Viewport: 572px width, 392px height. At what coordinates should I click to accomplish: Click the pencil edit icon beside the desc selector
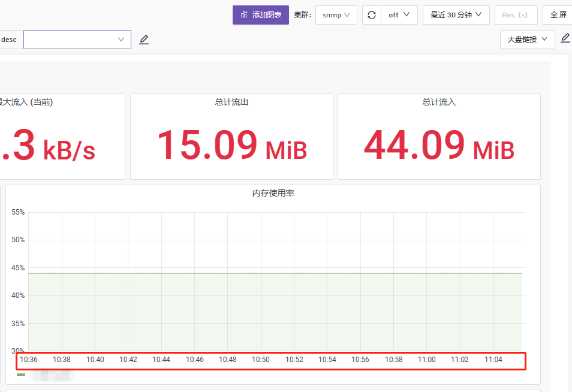143,39
